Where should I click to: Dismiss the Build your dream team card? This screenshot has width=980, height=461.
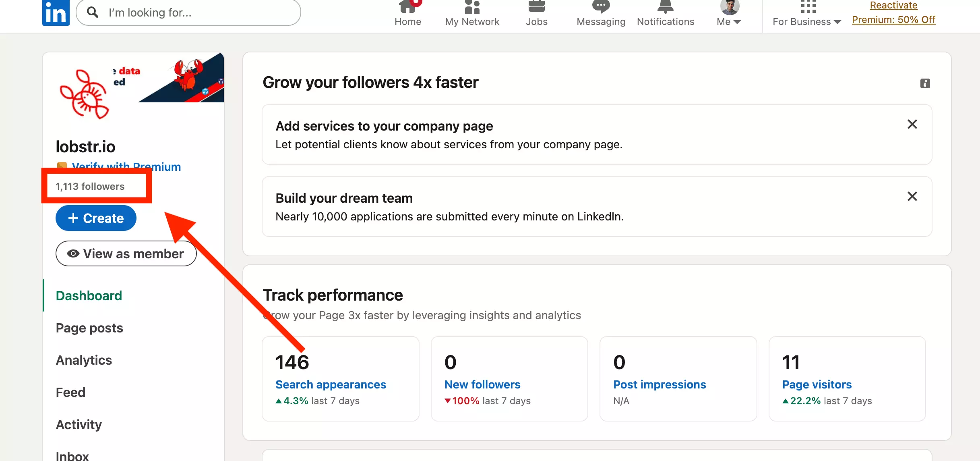click(x=912, y=196)
